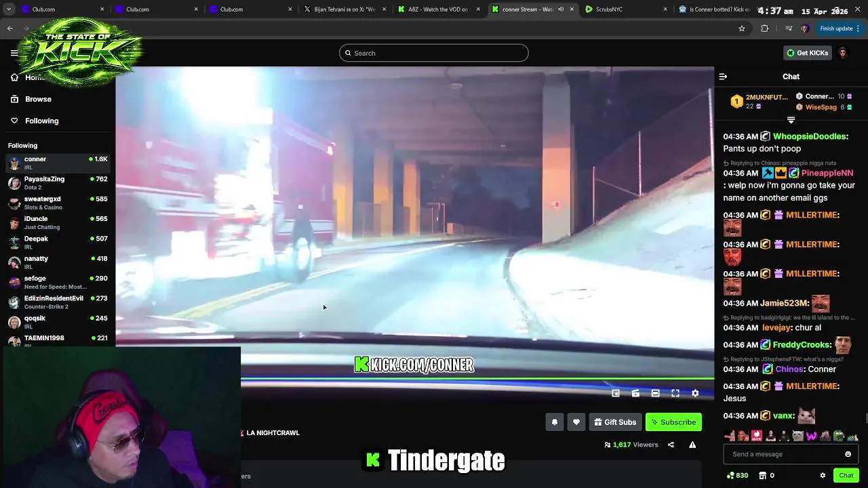Click the purple W emote in quick emotes

tap(811, 436)
